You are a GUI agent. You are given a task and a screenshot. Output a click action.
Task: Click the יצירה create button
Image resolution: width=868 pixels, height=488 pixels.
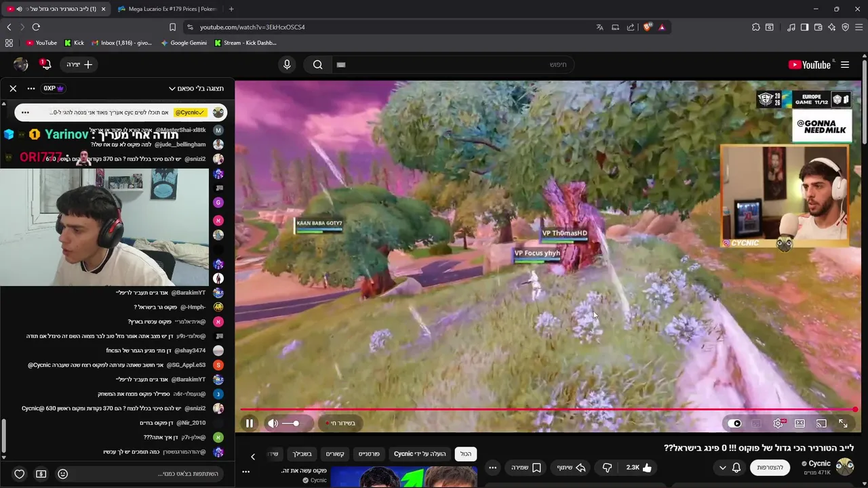click(80, 64)
